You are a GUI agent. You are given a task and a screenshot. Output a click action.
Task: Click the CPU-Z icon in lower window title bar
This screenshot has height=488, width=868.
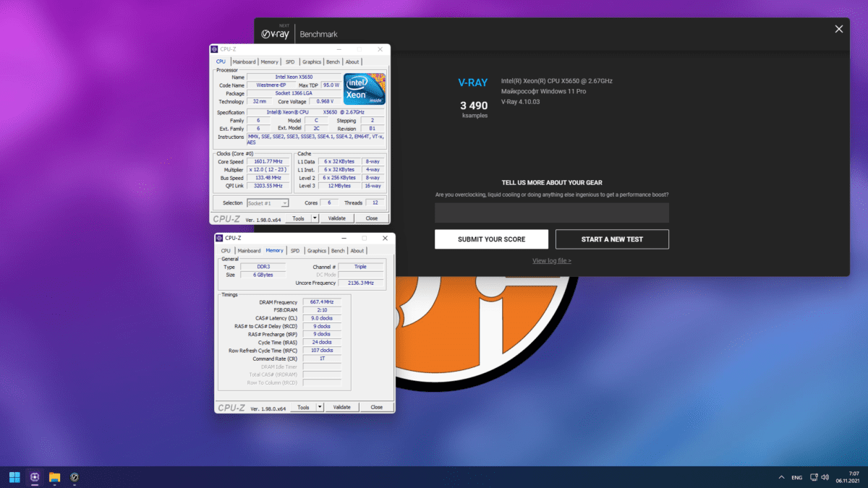[219, 238]
